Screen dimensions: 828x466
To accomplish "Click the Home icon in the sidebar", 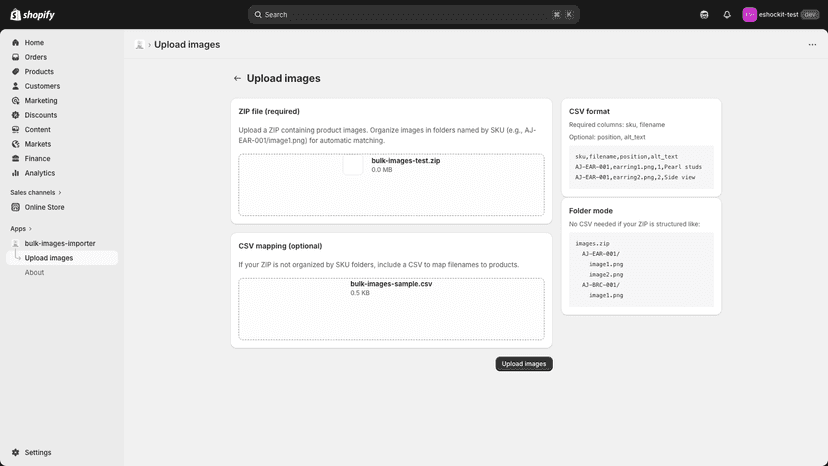I will (x=15, y=42).
